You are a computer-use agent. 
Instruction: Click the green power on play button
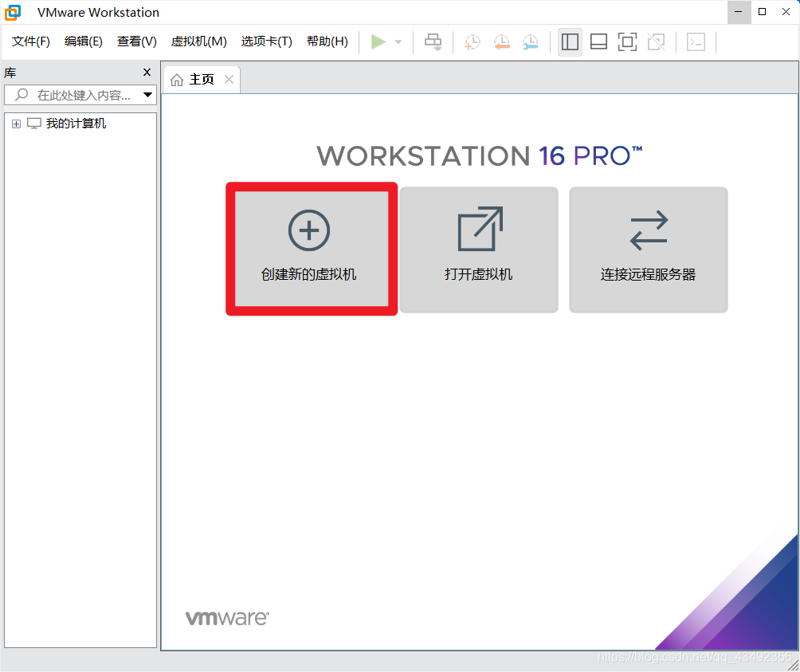point(378,41)
